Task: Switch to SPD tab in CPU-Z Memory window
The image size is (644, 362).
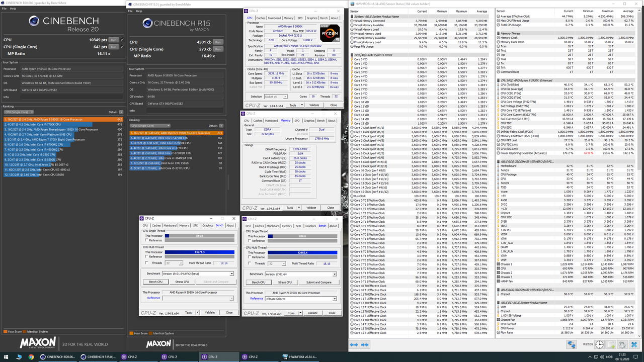Action: pyautogui.click(x=297, y=121)
